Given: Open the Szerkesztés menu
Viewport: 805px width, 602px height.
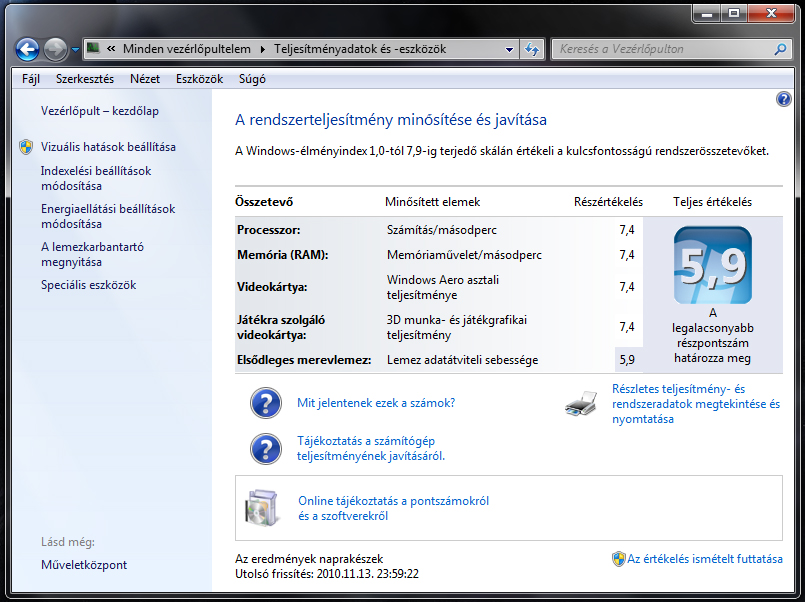Looking at the screenshot, I should (x=85, y=79).
